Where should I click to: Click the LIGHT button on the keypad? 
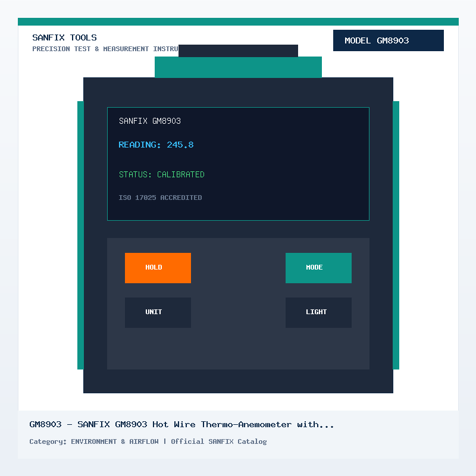(318, 312)
